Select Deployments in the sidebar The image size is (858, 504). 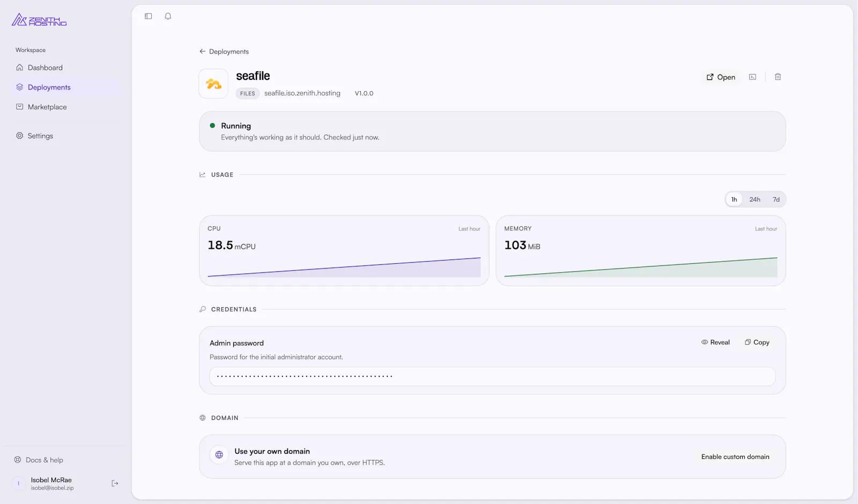[x=66, y=87]
